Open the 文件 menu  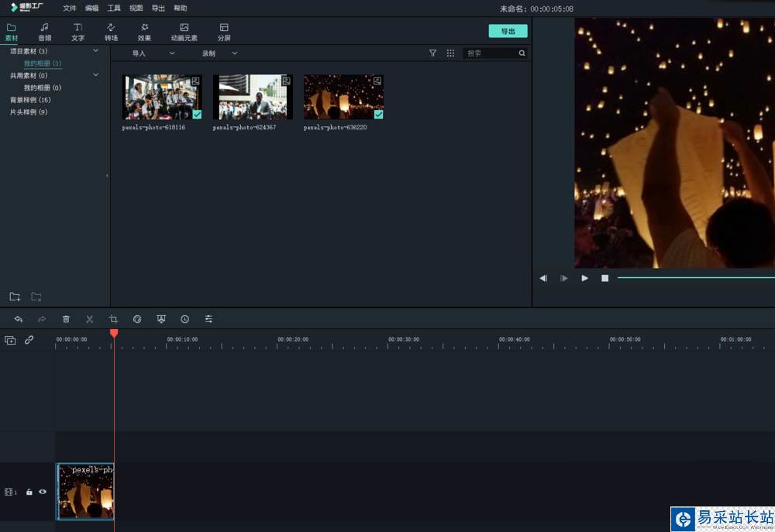click(x=70, y=8)
